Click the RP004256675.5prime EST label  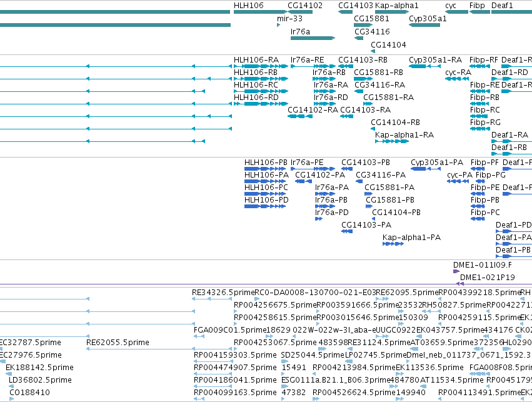tap(275, 305)
